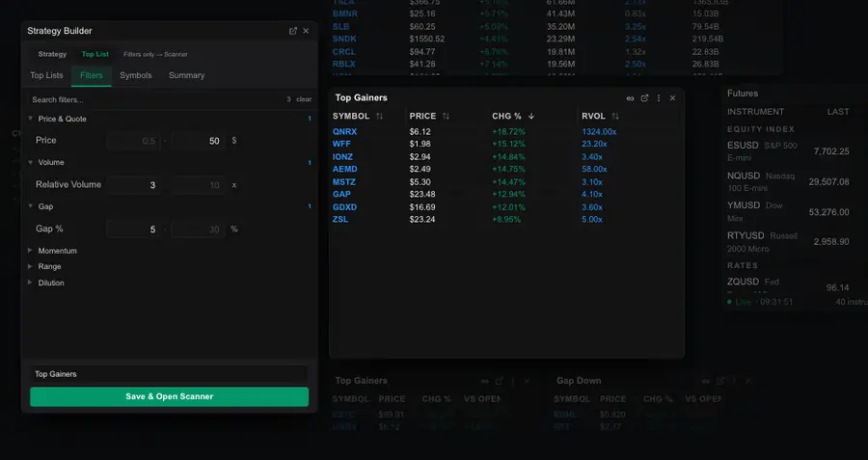
Task: Select YMUSD in the Futures panel
Action: pyautogui.click(x=744, y=205)
